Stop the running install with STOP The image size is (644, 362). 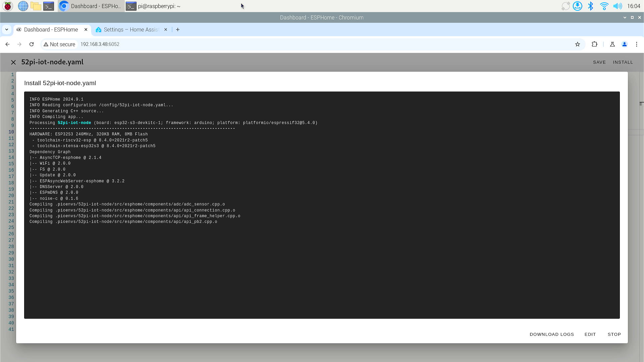(x=614, y=334)
